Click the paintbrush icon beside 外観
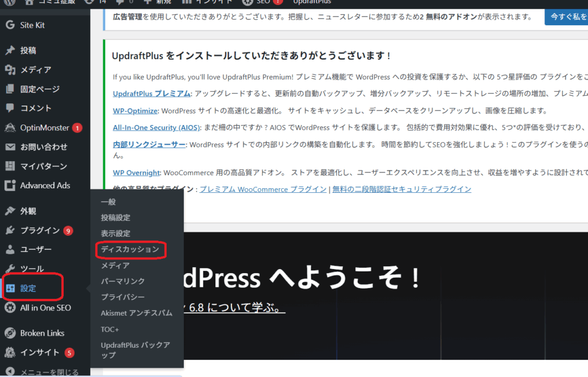 (10, 211)
